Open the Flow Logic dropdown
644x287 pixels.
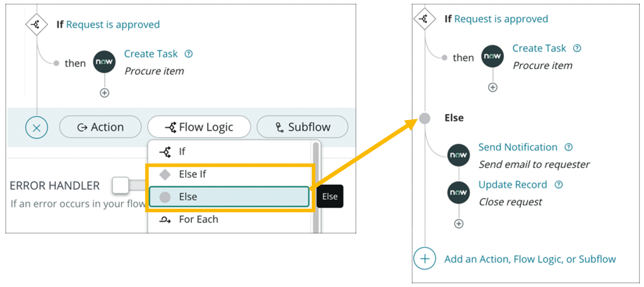point(199,127)
